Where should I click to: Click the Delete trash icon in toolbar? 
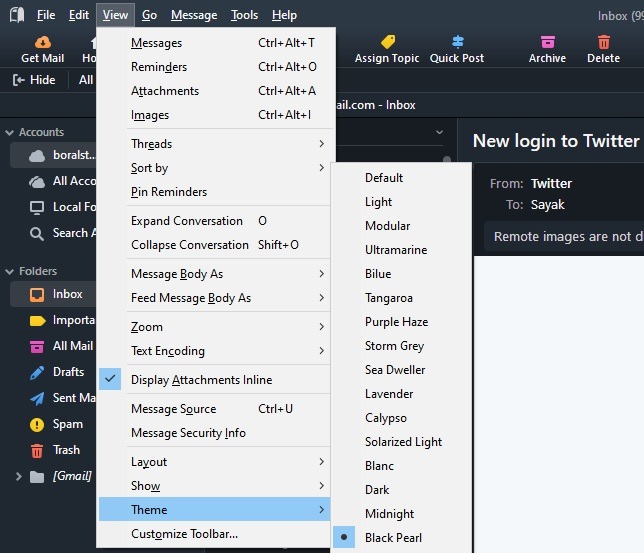[603, 42]
